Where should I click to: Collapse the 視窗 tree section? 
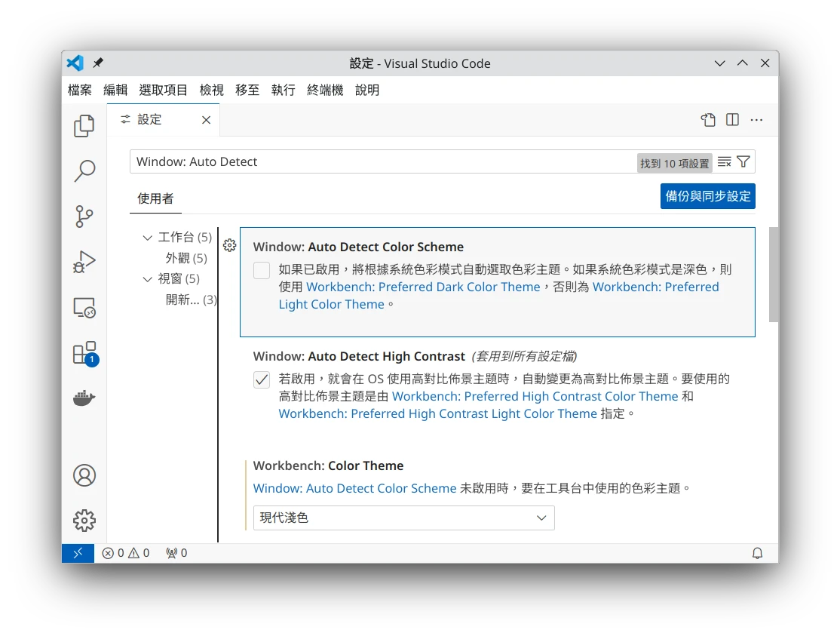click(148, 279)
